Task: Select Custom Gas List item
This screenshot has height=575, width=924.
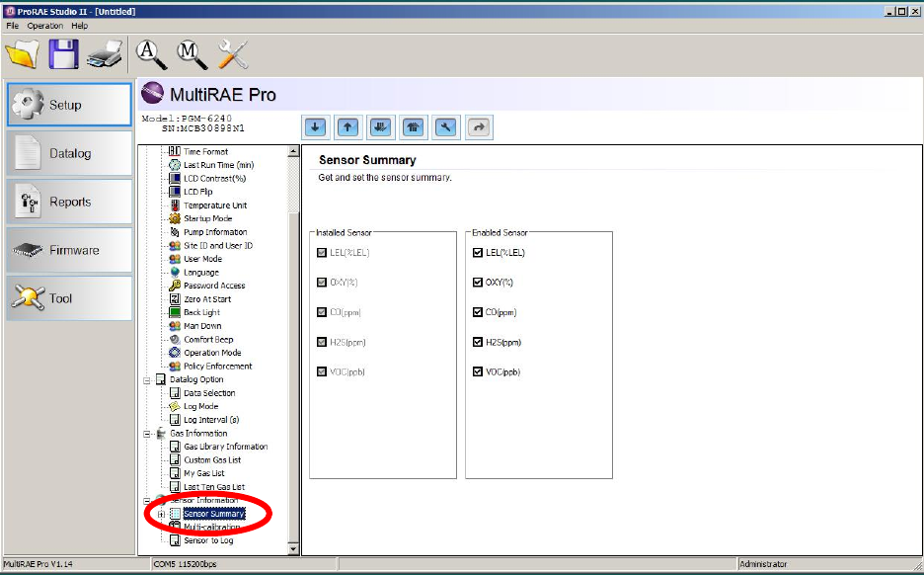Action: (x=212, y=460)
